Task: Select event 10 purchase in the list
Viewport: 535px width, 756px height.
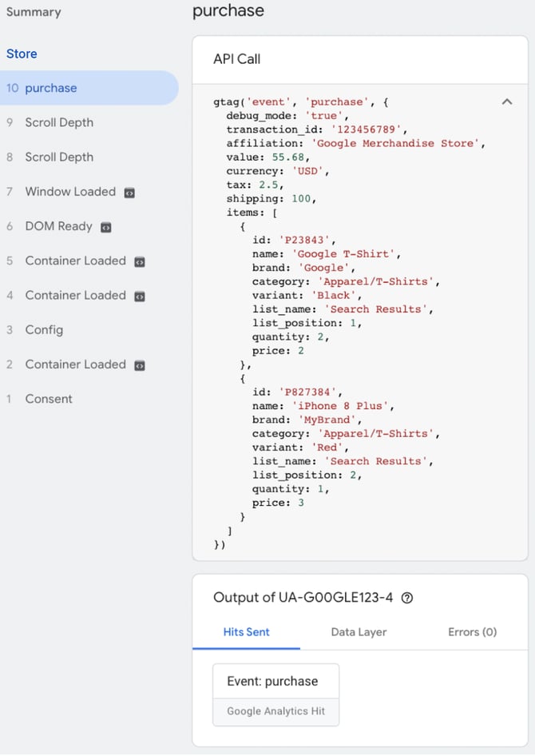Action: (51, 88)
